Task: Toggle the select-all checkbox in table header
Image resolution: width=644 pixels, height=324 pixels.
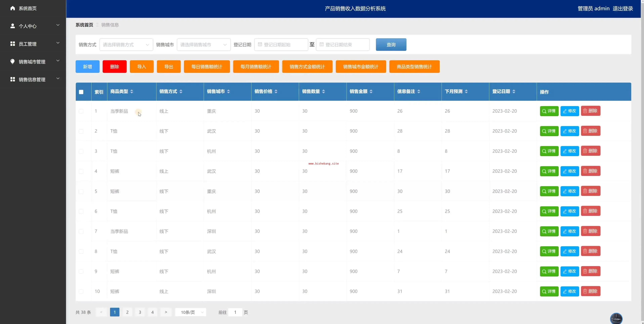Action: [x=81, y=92]
